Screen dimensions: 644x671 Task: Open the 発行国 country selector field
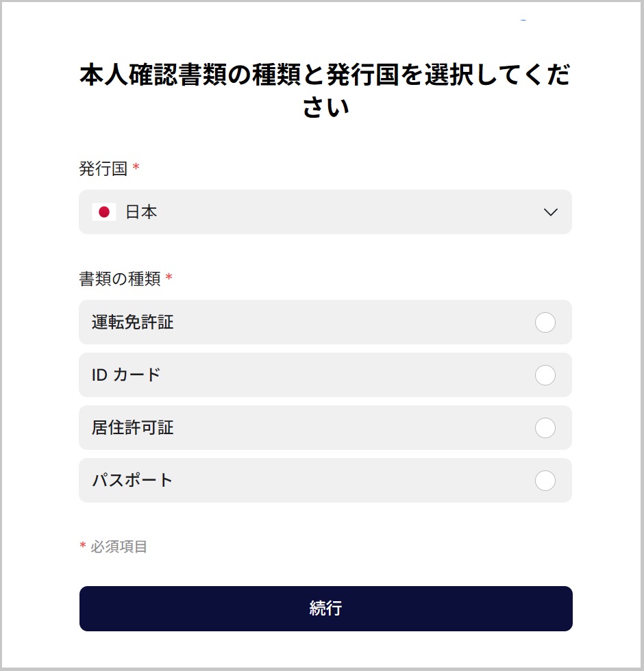tap(325, 212)
